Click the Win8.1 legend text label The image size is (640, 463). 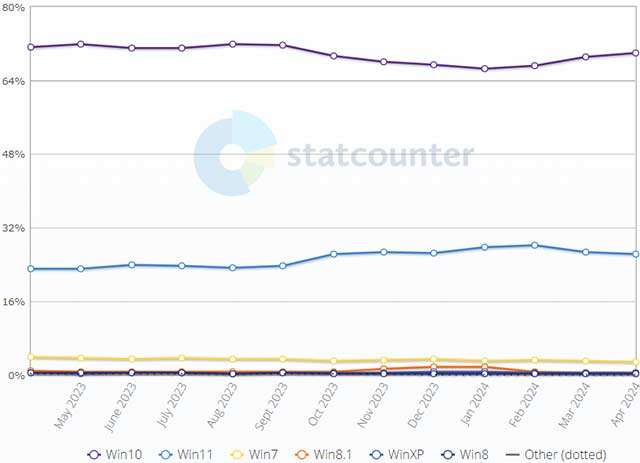coord(332,454)
